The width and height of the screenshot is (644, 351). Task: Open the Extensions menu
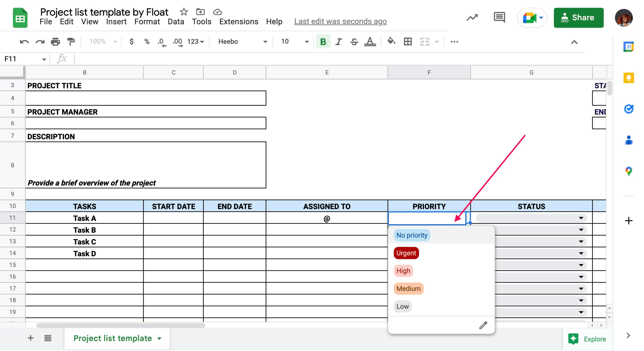pos(238,21)
